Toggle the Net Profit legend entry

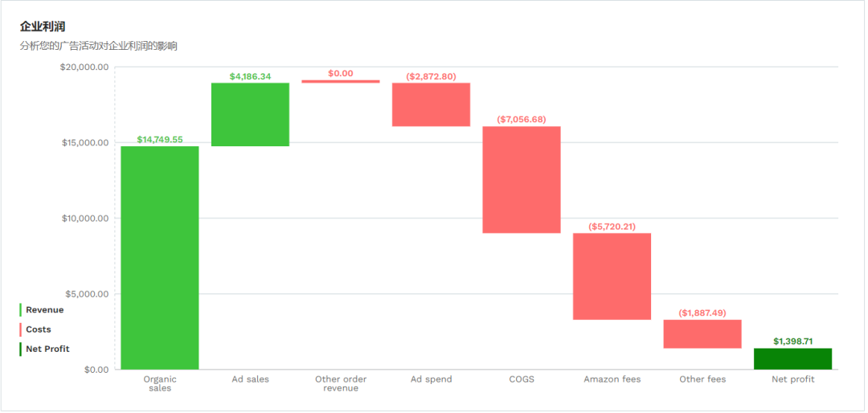pyautogui.click(x=47, y=349)
